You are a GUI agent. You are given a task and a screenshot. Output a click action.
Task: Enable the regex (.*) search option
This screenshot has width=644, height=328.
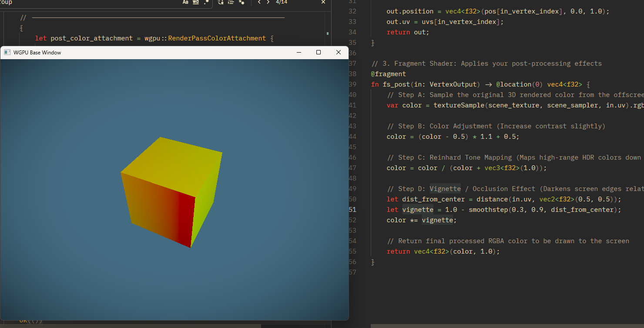point(206,2)
